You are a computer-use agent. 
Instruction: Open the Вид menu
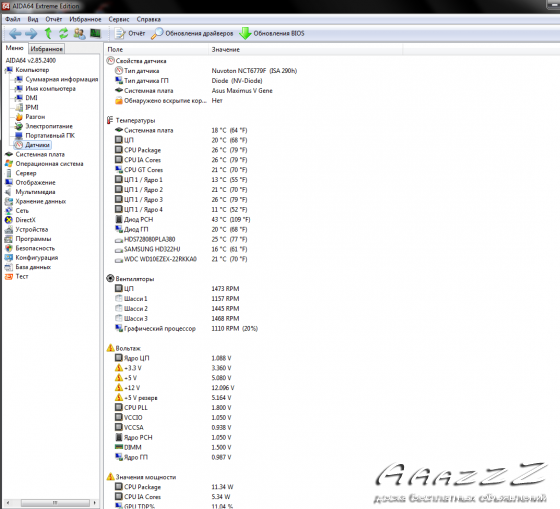[x=33, y=19]
